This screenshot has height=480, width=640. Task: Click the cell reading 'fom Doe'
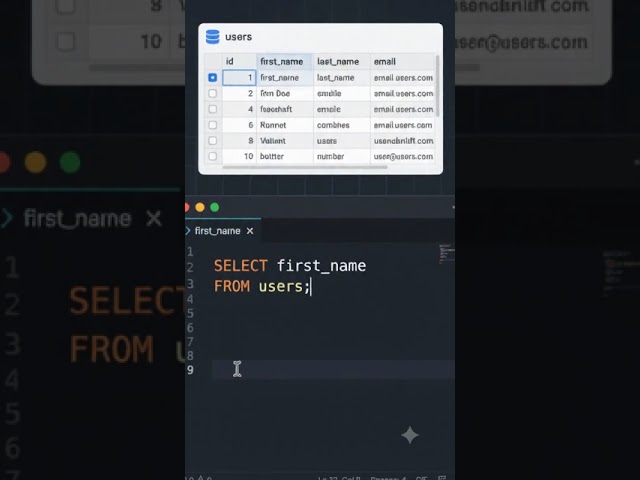[284, 93]
